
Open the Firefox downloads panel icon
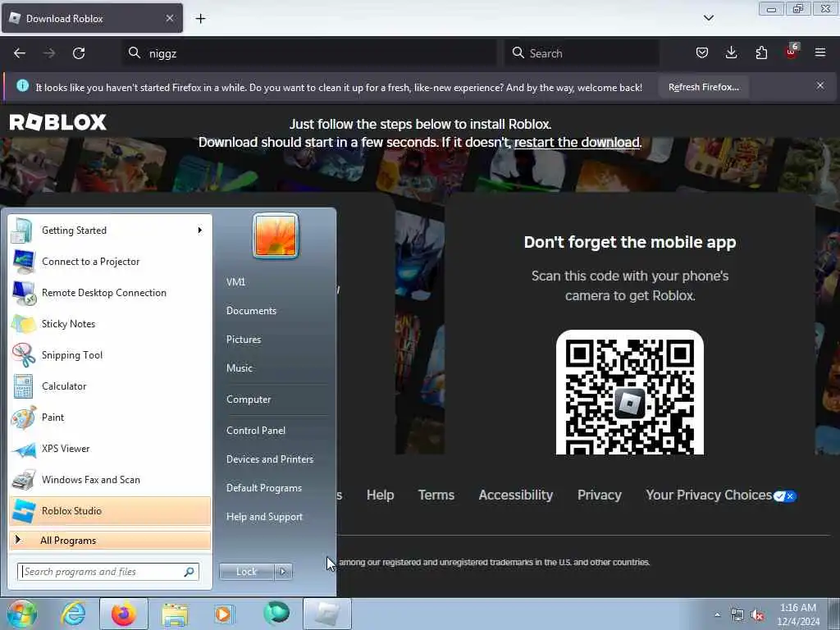click(731, 52)
